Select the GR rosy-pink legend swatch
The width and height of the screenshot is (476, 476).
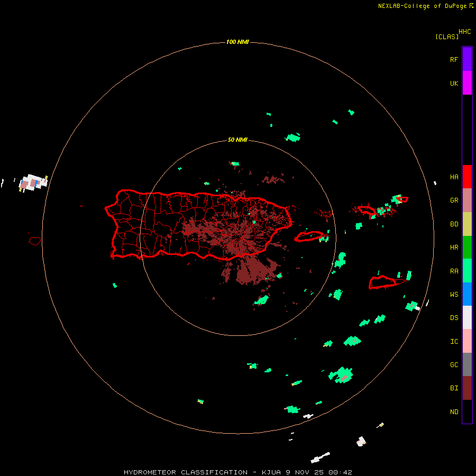pos(467,200)
